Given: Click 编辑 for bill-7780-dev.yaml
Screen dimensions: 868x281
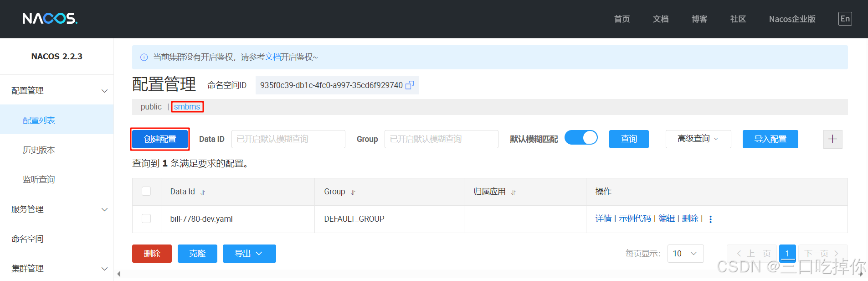Looking at the screenshot, I should [x=667, y=219].
